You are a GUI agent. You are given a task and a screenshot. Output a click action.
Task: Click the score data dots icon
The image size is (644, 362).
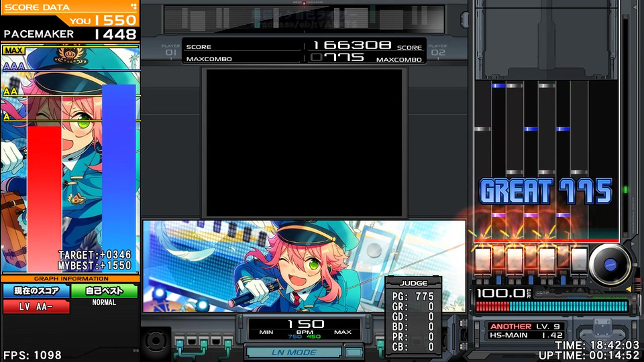pyautogui.click(x=133, y=7)
